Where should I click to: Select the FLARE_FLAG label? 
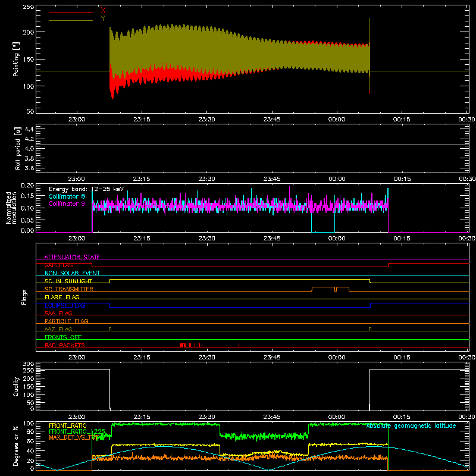(62, 297)
